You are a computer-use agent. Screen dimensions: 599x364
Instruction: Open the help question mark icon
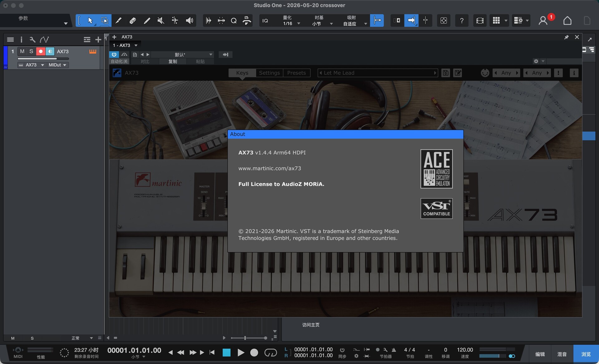pos(462,21)
